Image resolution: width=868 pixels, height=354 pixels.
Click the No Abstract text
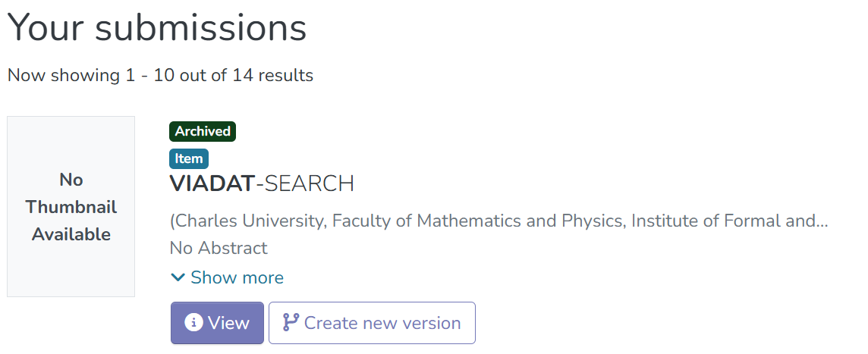tap(219, 248)
